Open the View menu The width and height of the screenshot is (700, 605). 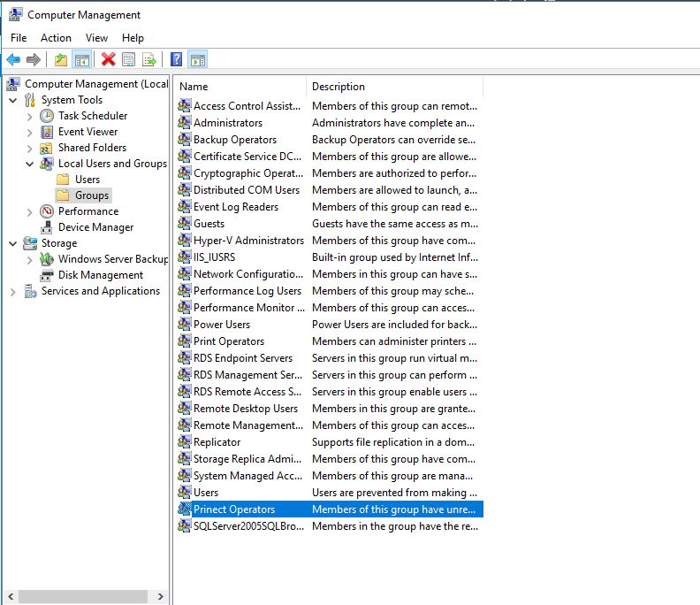(96, 38)
